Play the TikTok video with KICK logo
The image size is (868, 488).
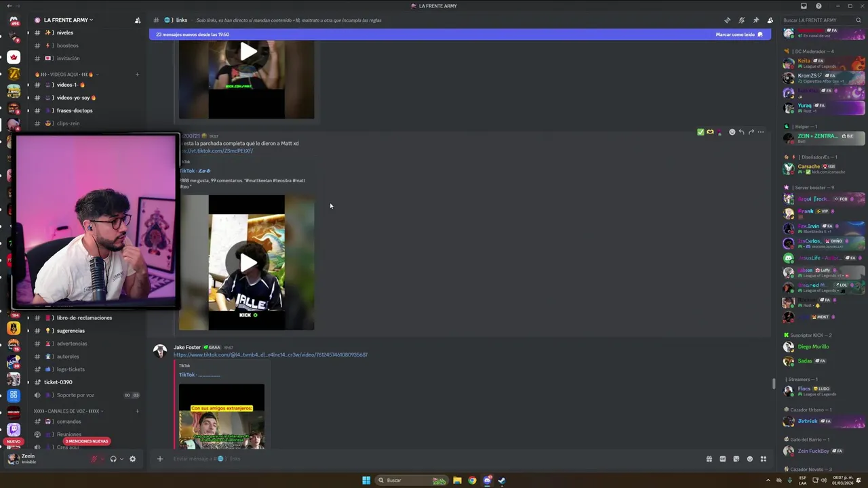pos(247,263)
